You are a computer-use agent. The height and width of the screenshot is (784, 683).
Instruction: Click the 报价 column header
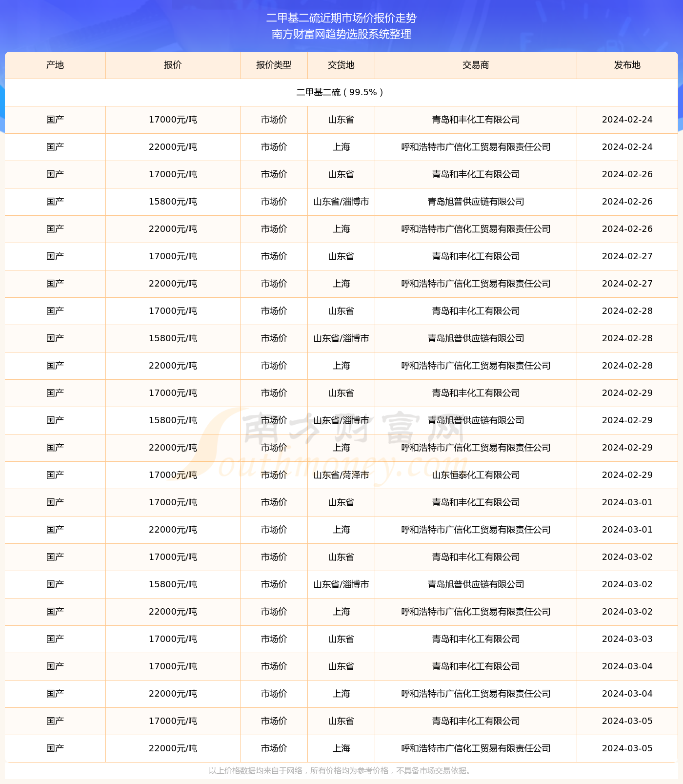173,65
